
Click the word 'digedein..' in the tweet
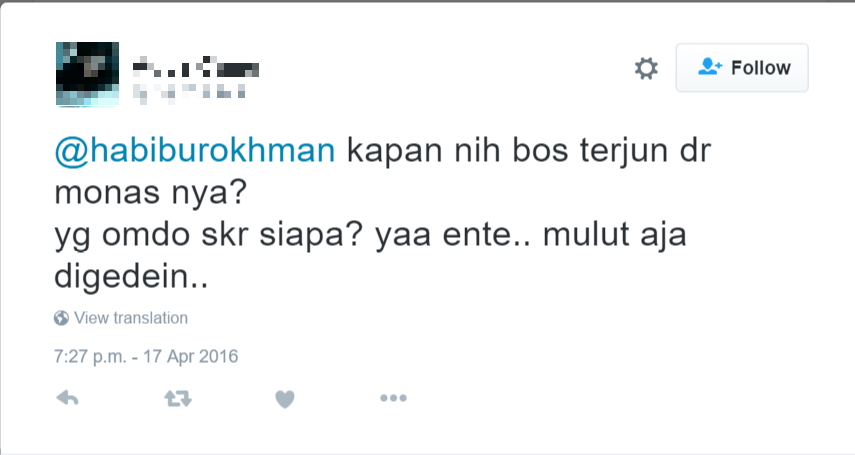131,277
